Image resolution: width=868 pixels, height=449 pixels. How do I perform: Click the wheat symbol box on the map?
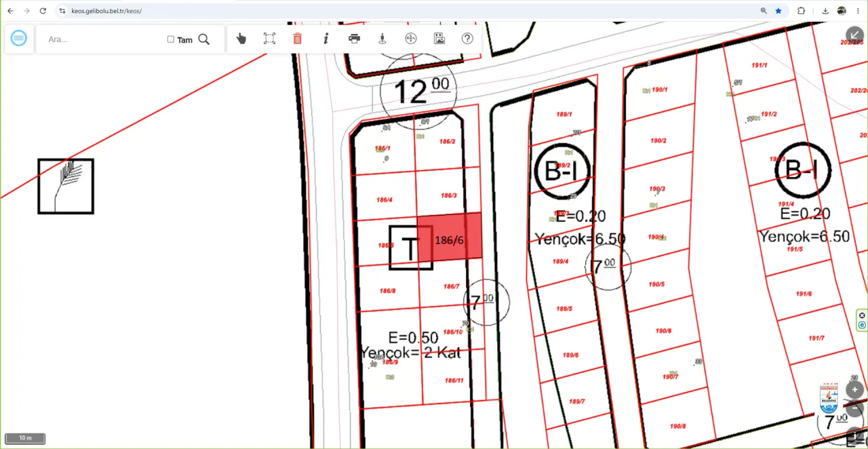(66, 186)
